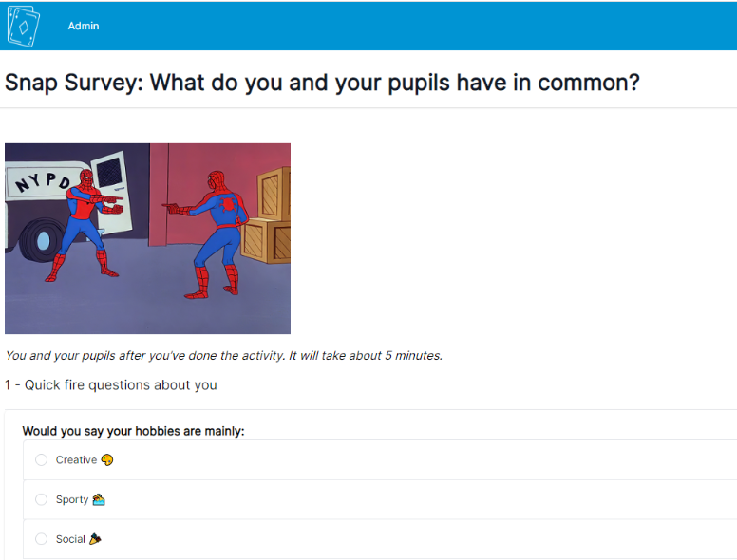Click the playing card logo icon

tap(23, 26)
